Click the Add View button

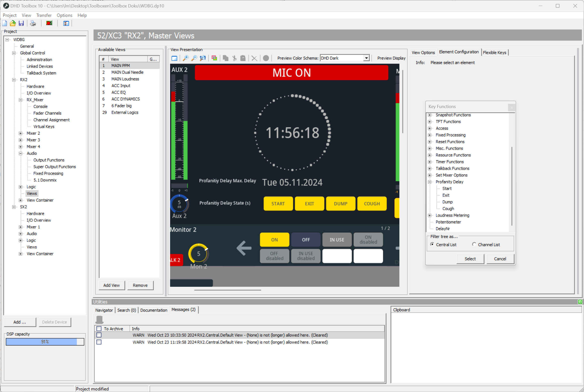click(112, 285)
